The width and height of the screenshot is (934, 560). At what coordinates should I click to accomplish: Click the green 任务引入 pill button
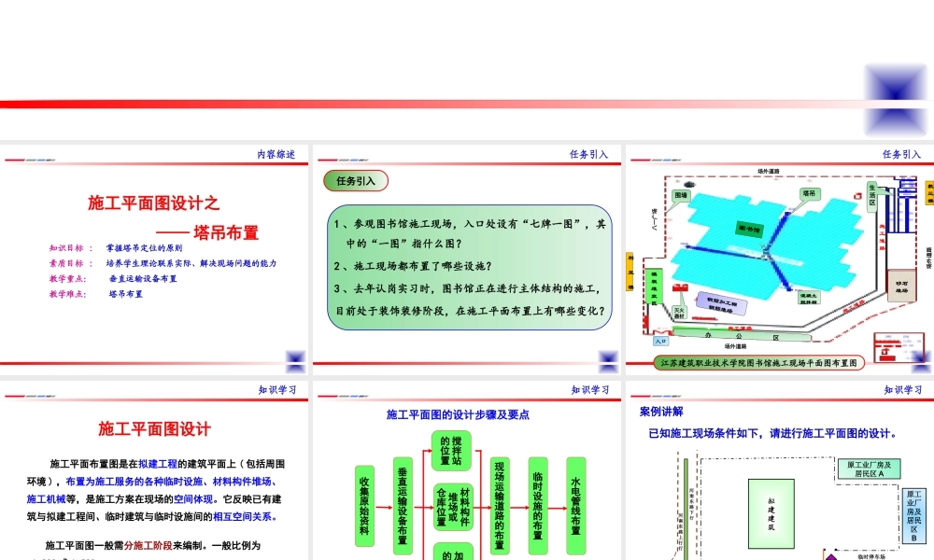(x=356, y=181)
